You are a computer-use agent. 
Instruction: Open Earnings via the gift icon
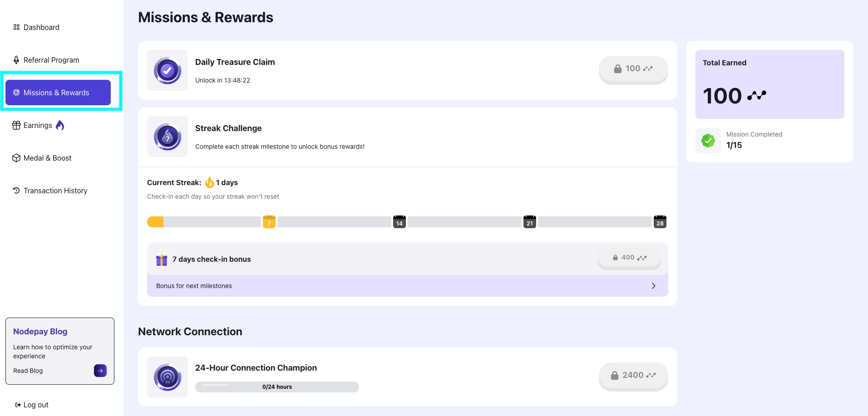pos(16,125)
